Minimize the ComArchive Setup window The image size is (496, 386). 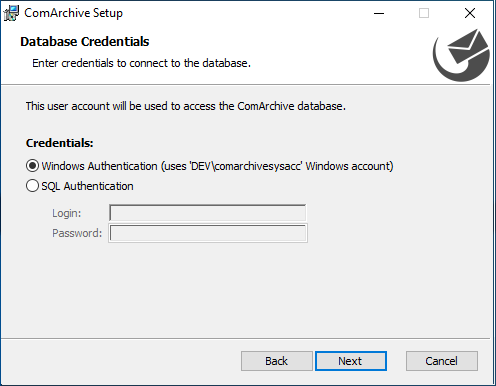[x=379, y=13]
